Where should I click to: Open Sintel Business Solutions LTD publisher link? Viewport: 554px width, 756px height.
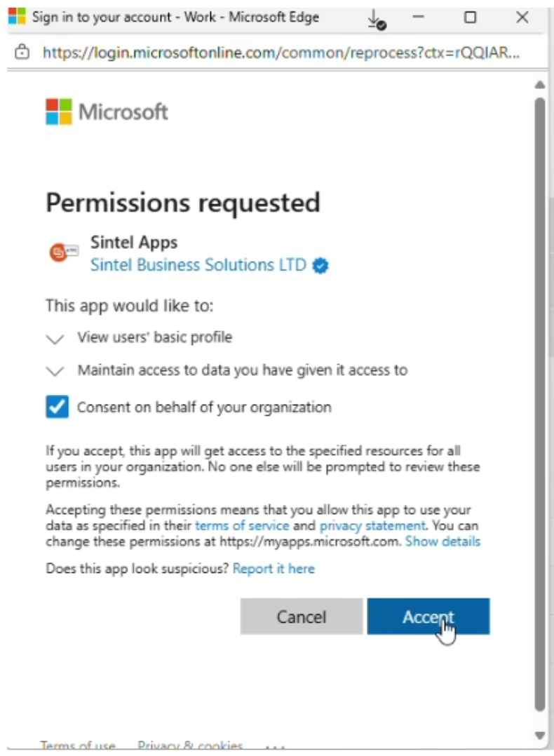pos(198,265)
